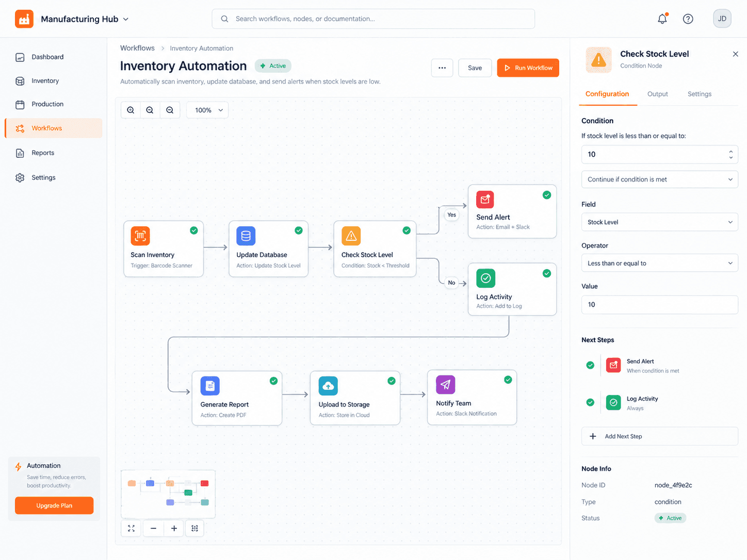Switch to the Settings tab in the node panel
The height and width of the screenshot is (560, 747).
(x=700, y=94)
